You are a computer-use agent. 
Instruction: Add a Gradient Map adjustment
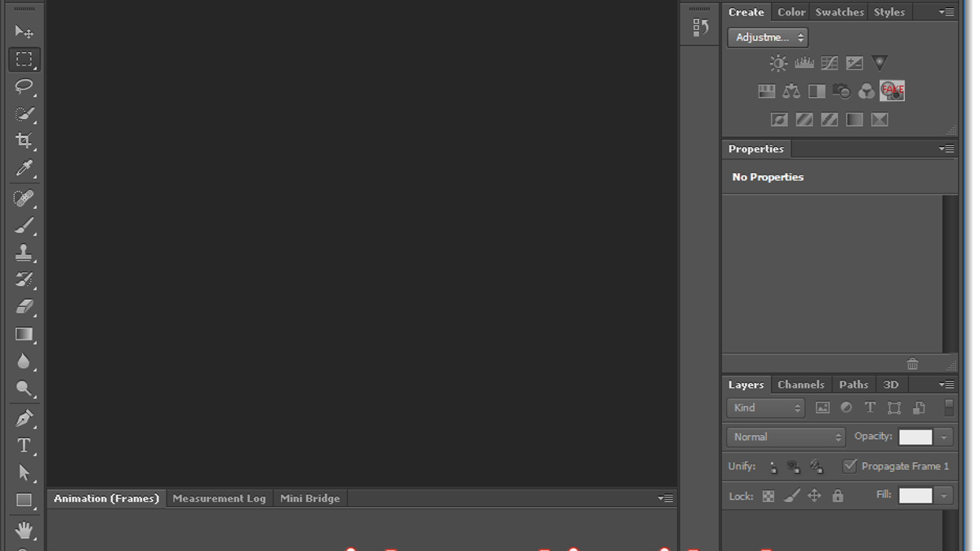click(x=854, y=120)
